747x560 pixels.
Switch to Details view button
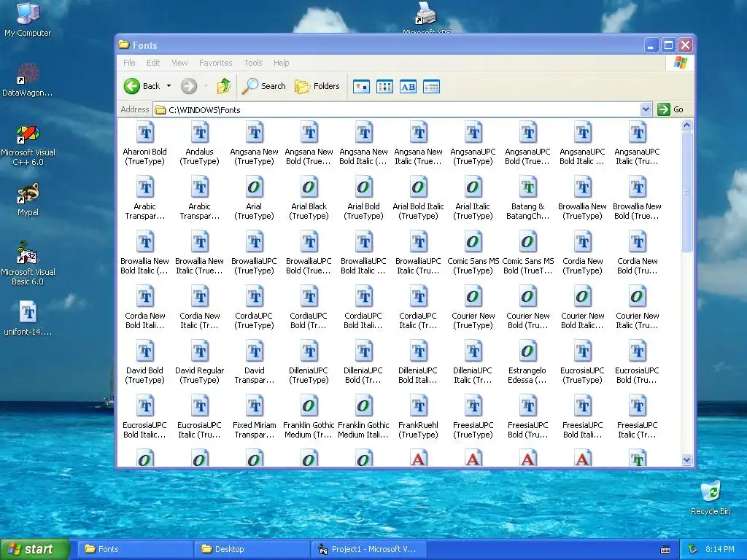(431, 87)
